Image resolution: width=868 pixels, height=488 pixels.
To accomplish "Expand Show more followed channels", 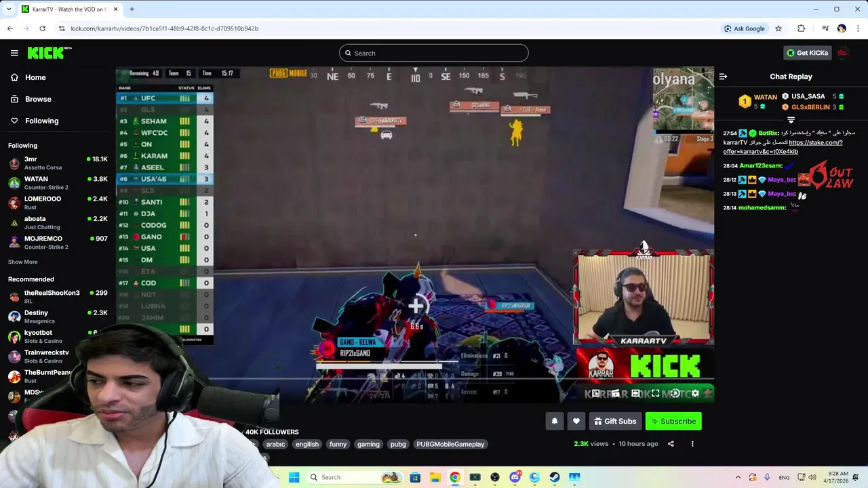I will (22, 262).
